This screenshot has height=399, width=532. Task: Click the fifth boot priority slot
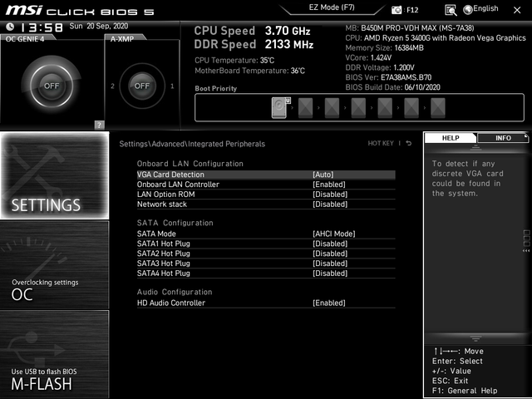pyautogui.click(x=385, y=107)
